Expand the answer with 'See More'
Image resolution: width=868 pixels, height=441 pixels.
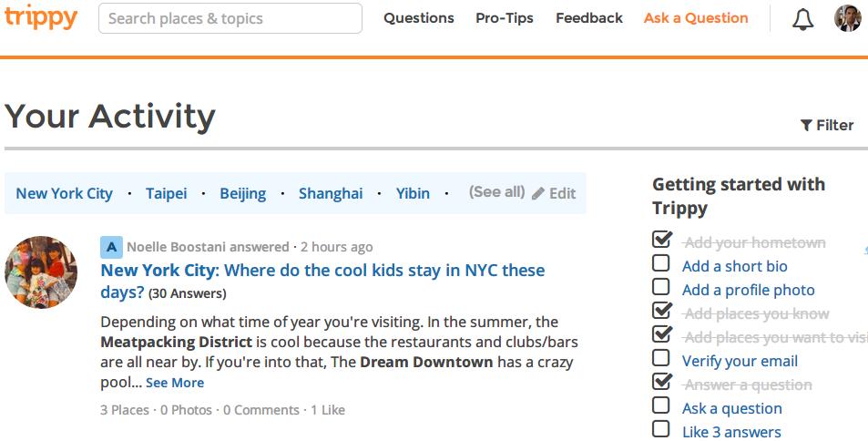pos(175,383)
